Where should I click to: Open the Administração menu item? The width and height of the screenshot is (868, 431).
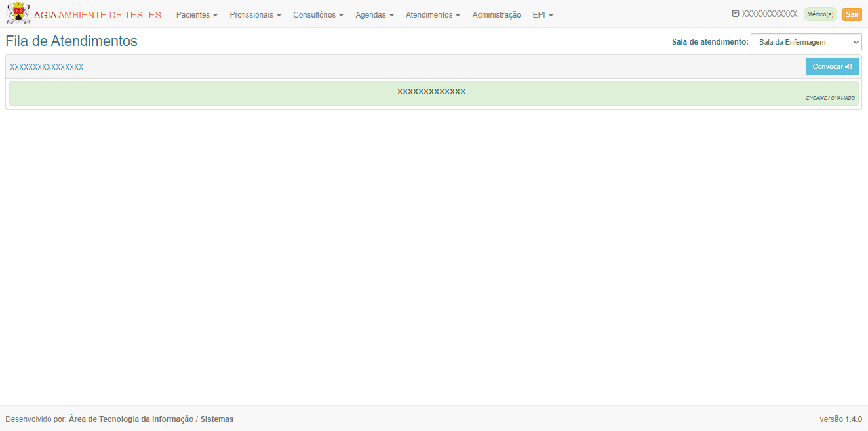coord(496,15)
